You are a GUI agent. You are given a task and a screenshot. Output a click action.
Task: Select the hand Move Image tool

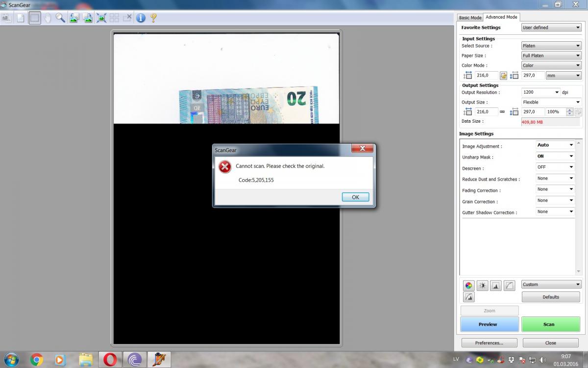[x=48, y=18]
